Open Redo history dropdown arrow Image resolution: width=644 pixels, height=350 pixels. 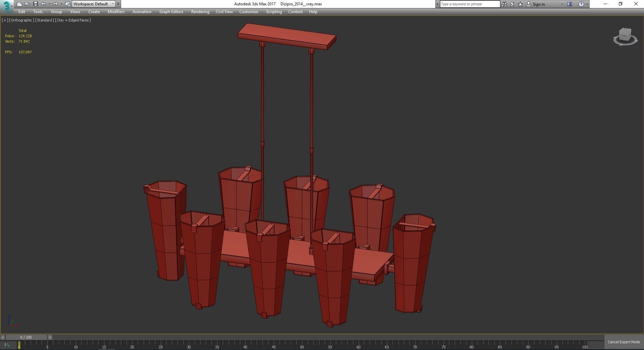tap(61, 4)
